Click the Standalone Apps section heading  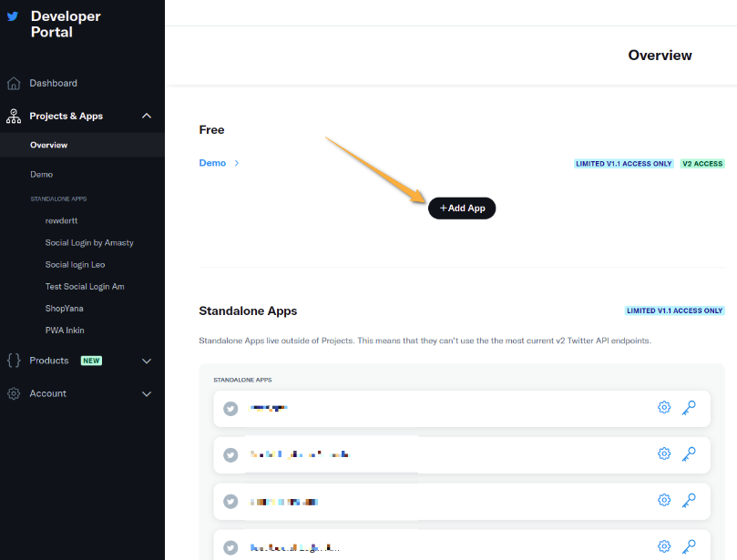[248, 311]
